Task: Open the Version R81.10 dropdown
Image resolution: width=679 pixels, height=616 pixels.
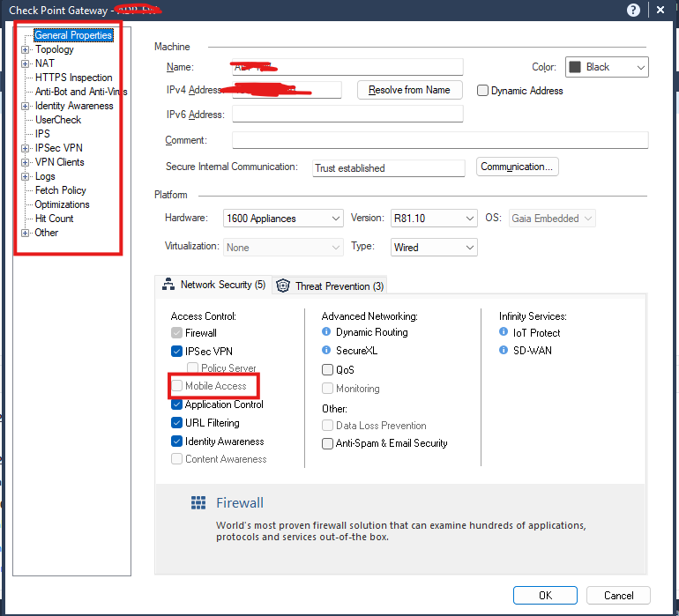Action: click(434, 219)
